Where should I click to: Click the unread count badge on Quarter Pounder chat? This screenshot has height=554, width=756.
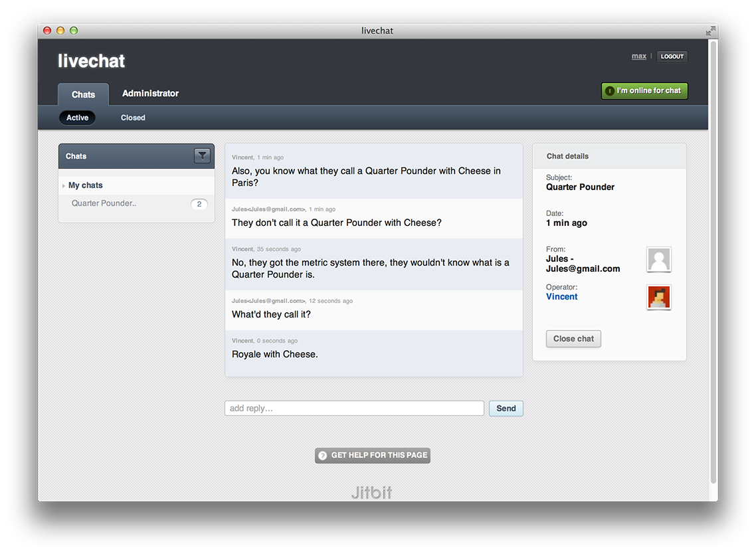(x=199, y=204)
